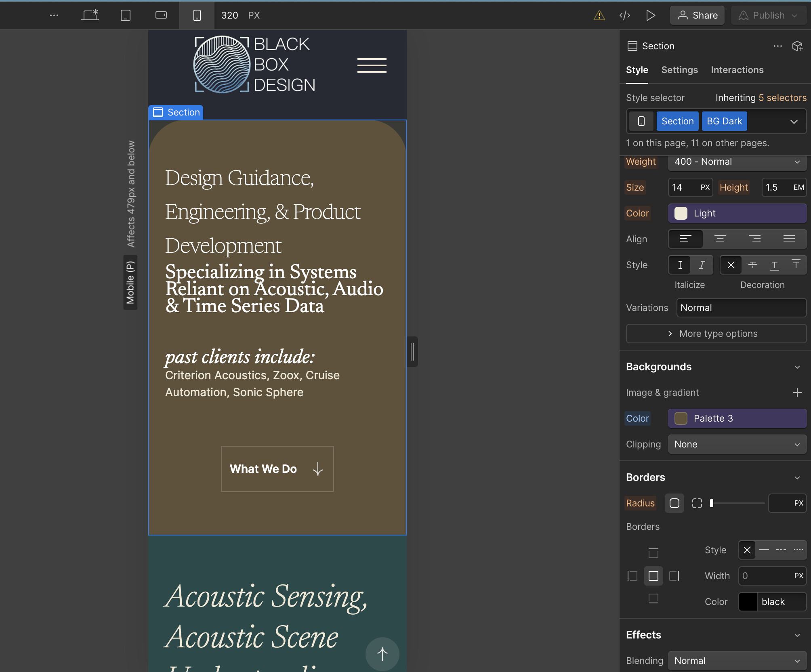The height and width of the screenshot is (672, 811).
Task: Apply underline text decoration
Action: 774,265
